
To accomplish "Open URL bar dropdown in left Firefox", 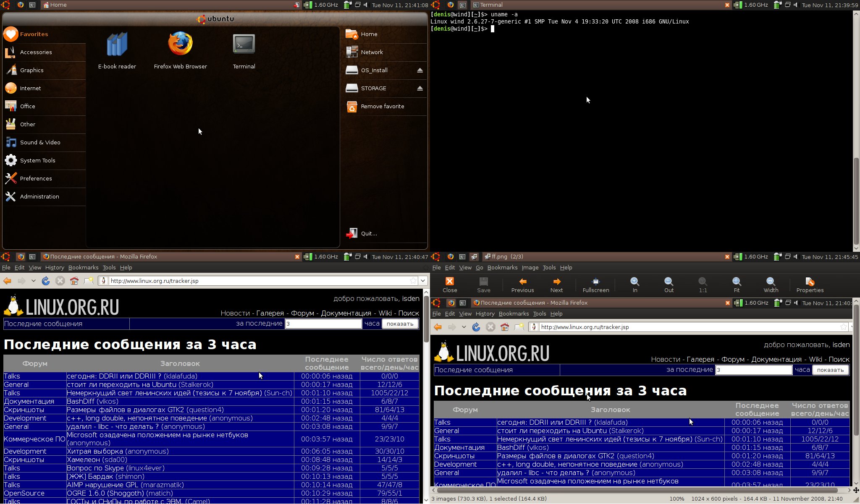I will [x=423, y=281].
